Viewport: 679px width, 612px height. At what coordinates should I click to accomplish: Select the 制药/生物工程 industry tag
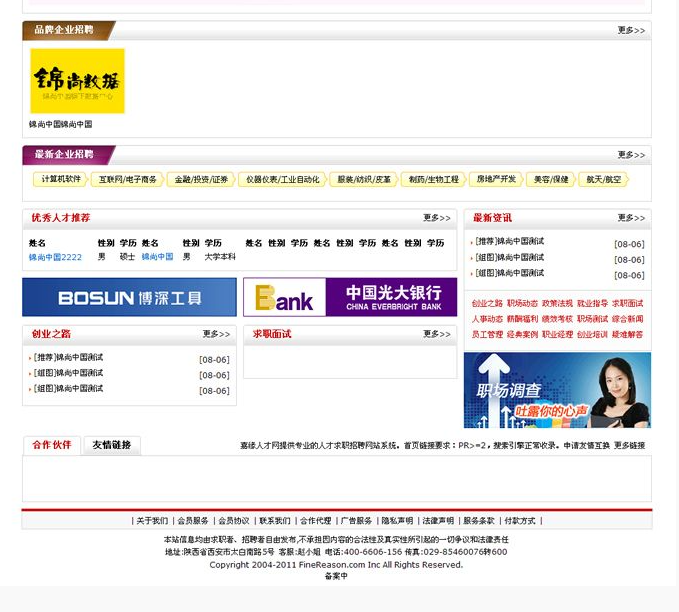point(433,179)
